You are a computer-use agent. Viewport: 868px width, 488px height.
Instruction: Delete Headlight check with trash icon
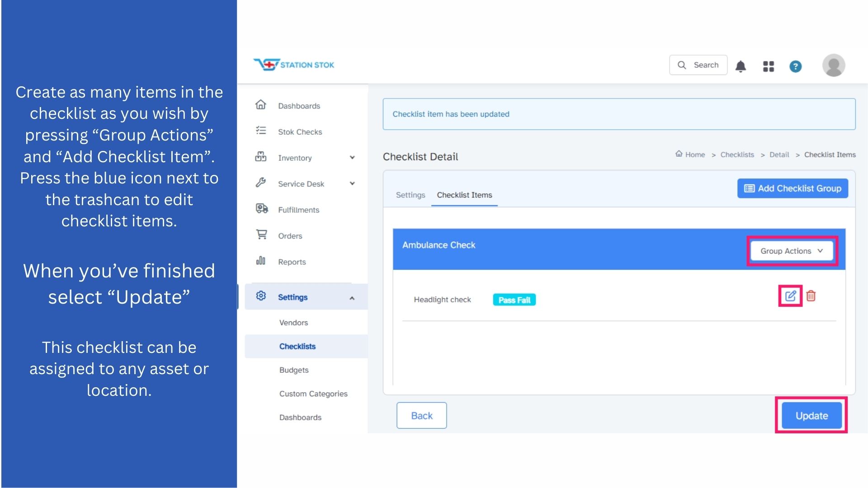click(x=811, y=296)
